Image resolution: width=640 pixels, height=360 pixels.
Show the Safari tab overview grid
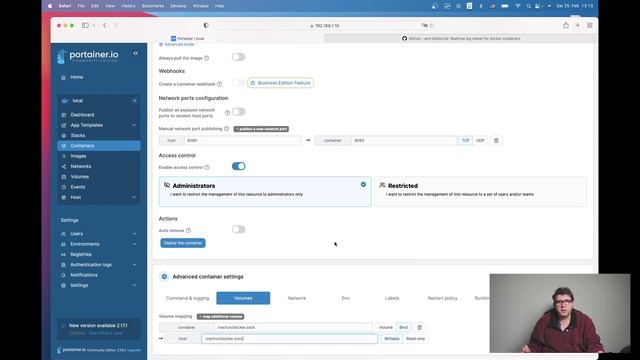[x=590, y=25]
